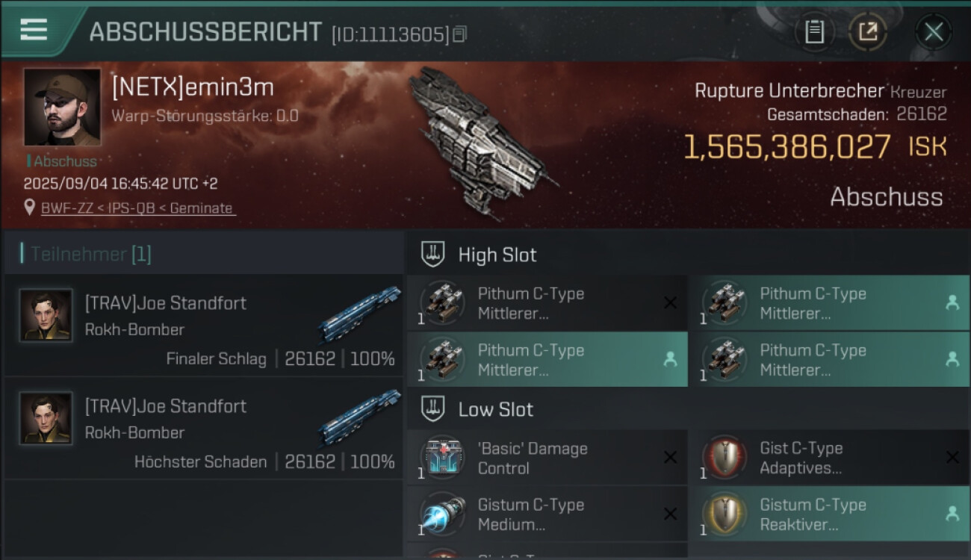Open the hamburger menu at top left
Image resolution: width=971 pixels, height=560 pixels.
pos(34,29)
